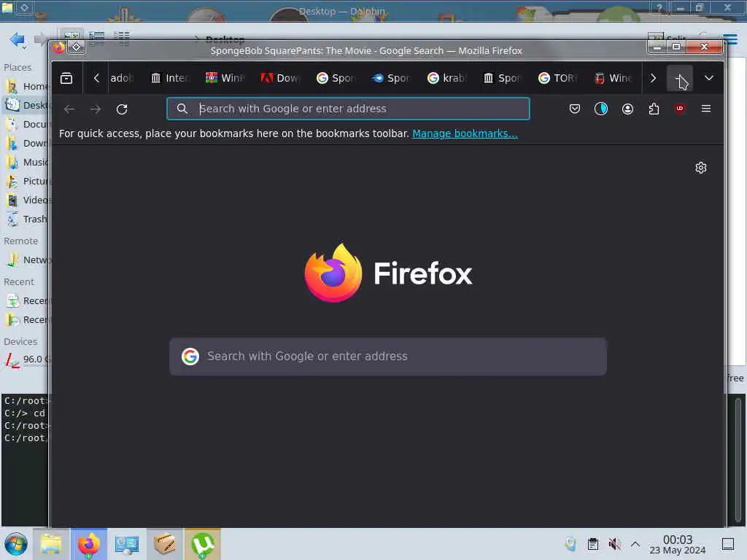747x560 pixels.
Task: Open the Start menu orb
Action: pyautogui.click(x=16, y=544)
